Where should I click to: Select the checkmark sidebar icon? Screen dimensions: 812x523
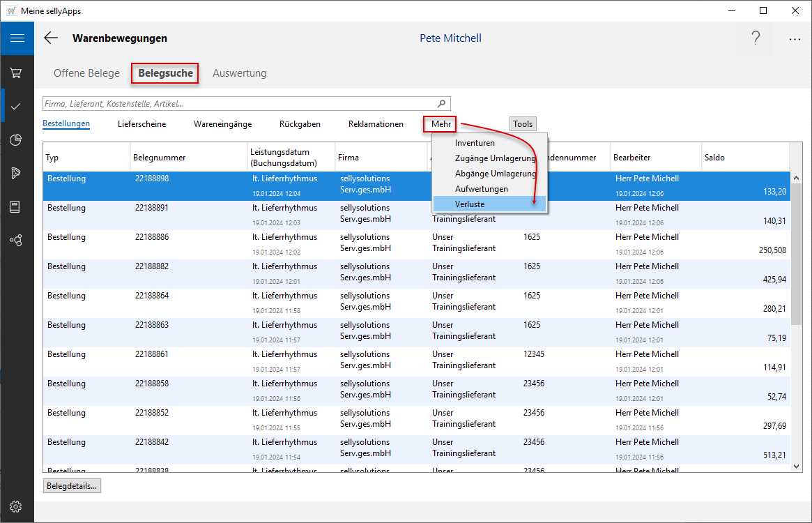[17, 106]
